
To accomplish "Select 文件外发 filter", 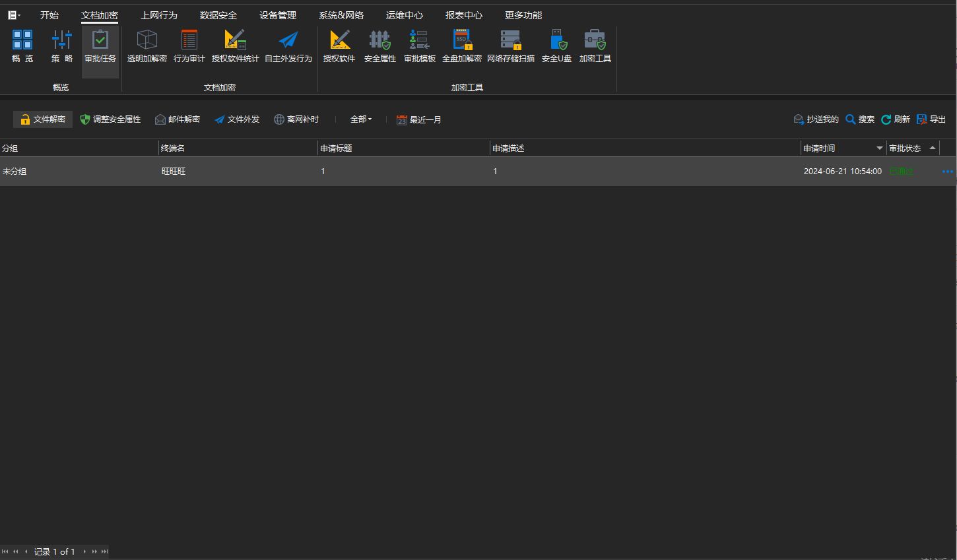I will pyautogui.click(x=237, y=119).
